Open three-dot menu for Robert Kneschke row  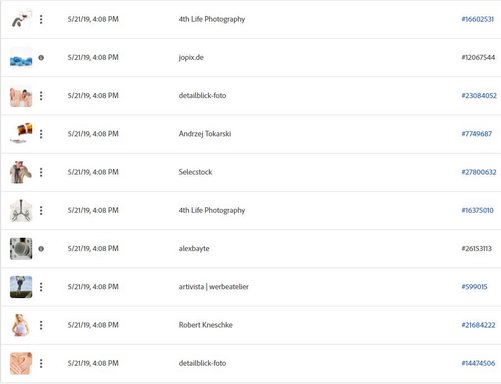(41, 325)
